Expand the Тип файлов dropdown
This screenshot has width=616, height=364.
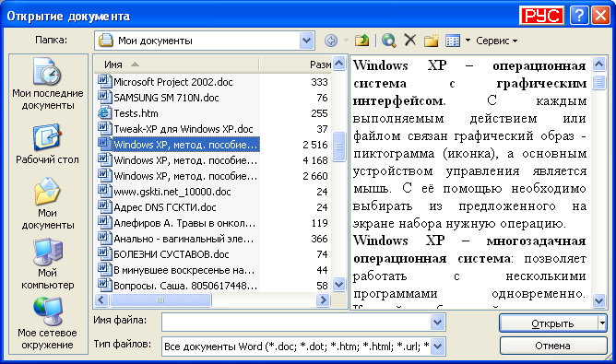coord(437,346)
